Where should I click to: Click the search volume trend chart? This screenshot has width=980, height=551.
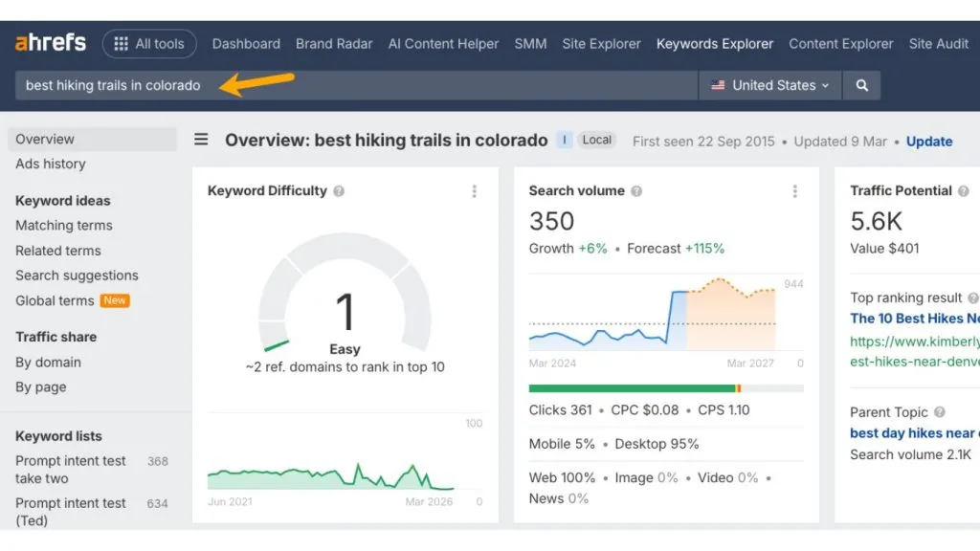pos(652,314)
